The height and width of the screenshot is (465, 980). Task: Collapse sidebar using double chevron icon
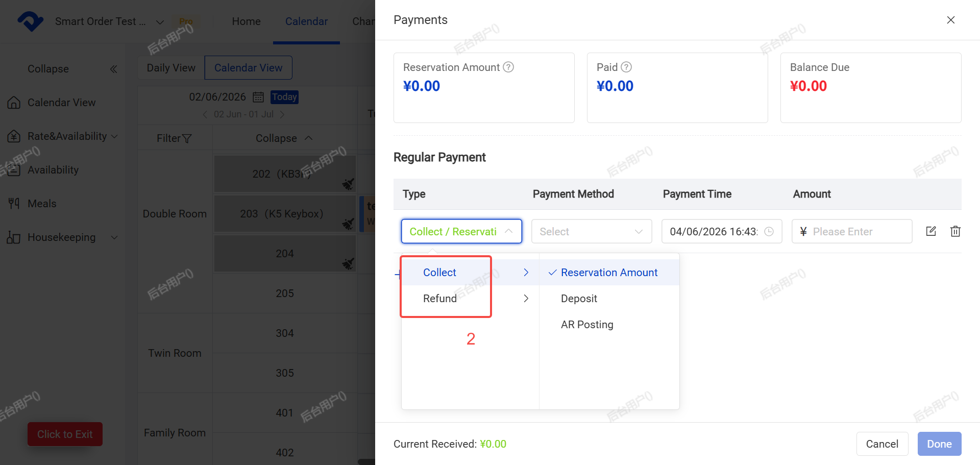113,69
